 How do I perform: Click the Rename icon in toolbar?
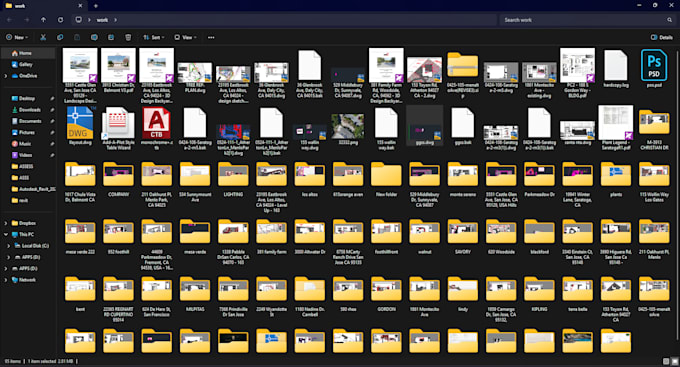click(94, 37)
